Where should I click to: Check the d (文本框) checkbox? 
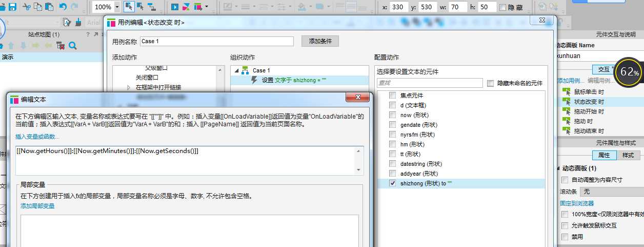click(392, 105)
